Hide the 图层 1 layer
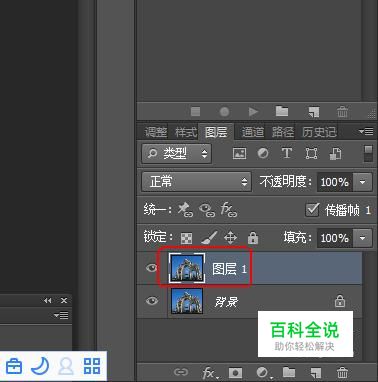The image size is (378, 382). pyautogui.click(x=152, y=268)
